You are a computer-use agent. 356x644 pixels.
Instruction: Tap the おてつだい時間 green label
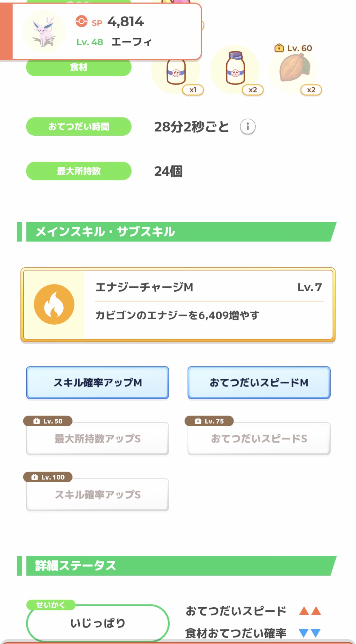click(78, 127)
